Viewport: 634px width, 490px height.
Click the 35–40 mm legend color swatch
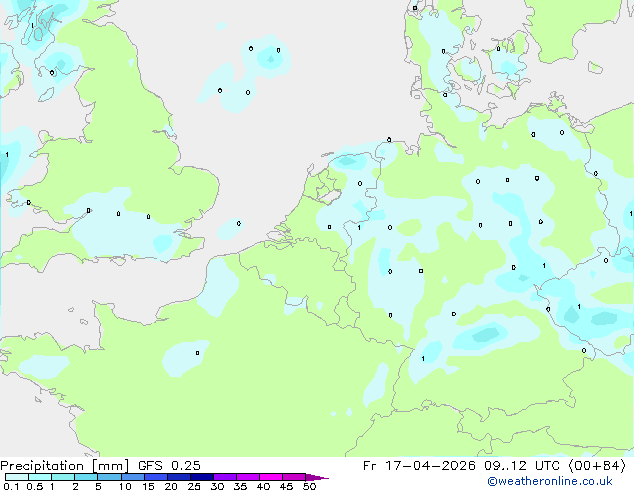(x=248, y=477)
